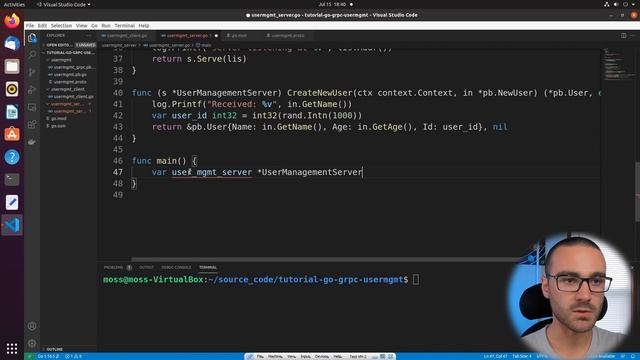Screen dimensions: 640x360
Task: Open Ubuntu Software from the dock
Action: point(12,134)
